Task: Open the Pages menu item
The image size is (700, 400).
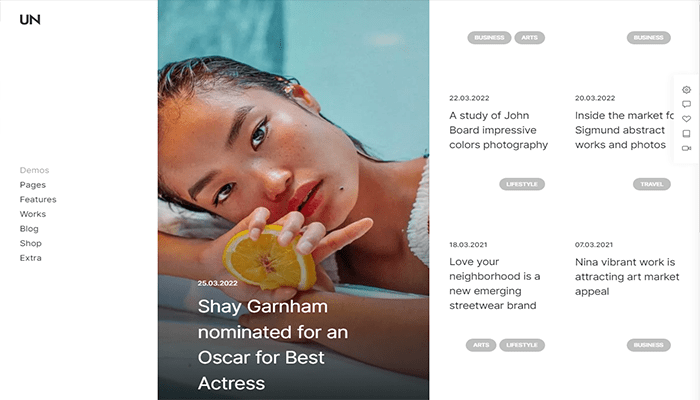Action: (x=33, y=185)
